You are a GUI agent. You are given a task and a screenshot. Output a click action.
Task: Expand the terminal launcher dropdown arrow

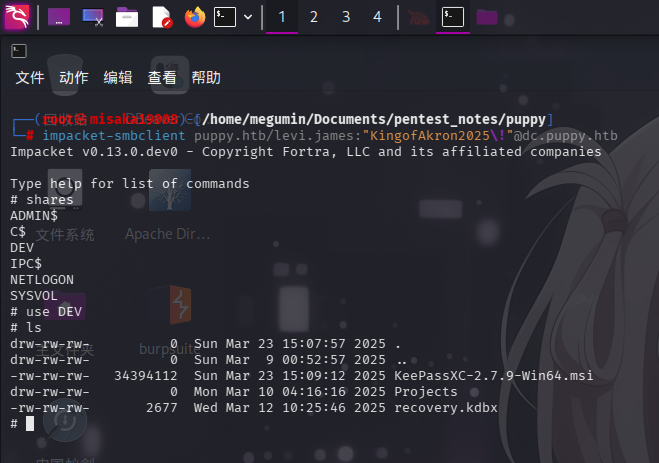point(248,17)
